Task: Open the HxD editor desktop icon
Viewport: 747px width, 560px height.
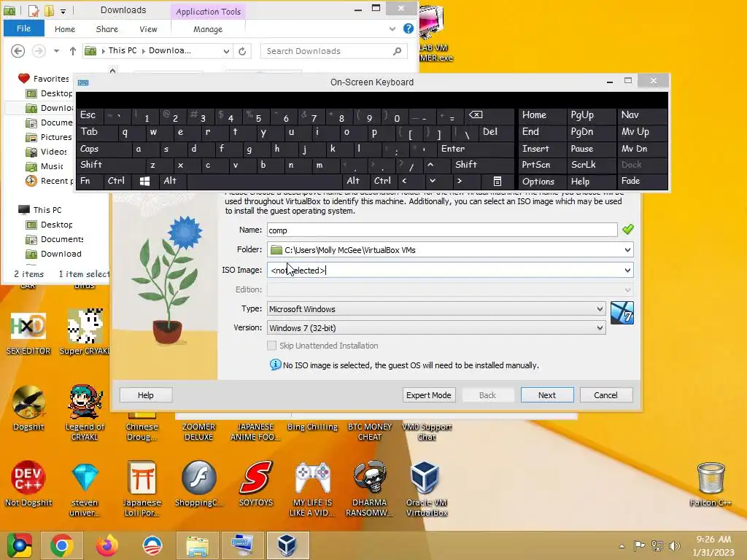Action: [x=28, y=326]
